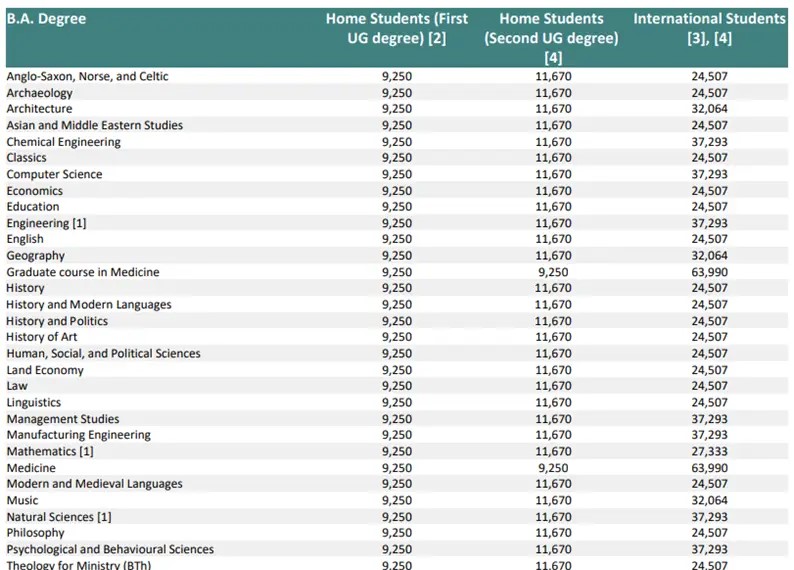Select the Computer Science row label

pos(54,174)
